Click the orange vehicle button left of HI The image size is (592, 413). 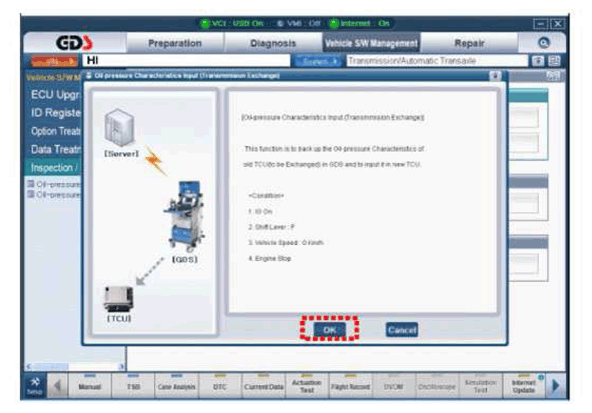[x=54, y=61]
